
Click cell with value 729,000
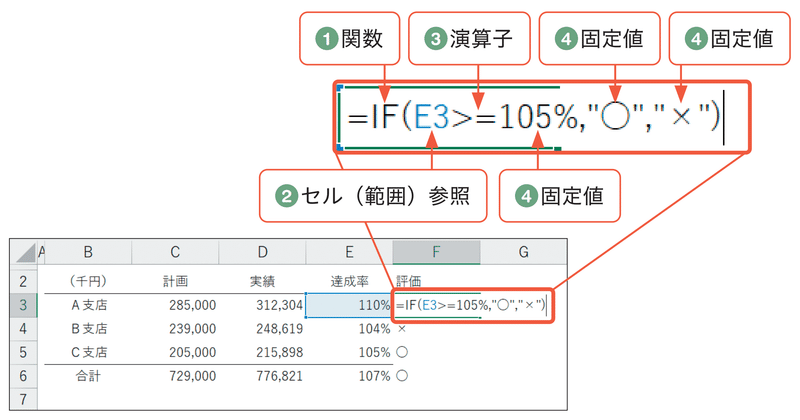(x=175, y=376)
